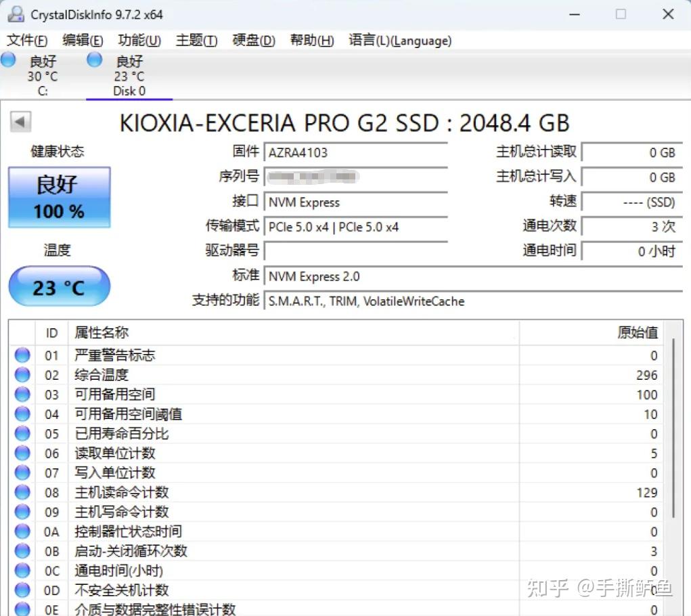The height and width of the screenshot is (616, 691).
Task: Click raw value 296 in 综合温度 row
Action: point(646,376)
